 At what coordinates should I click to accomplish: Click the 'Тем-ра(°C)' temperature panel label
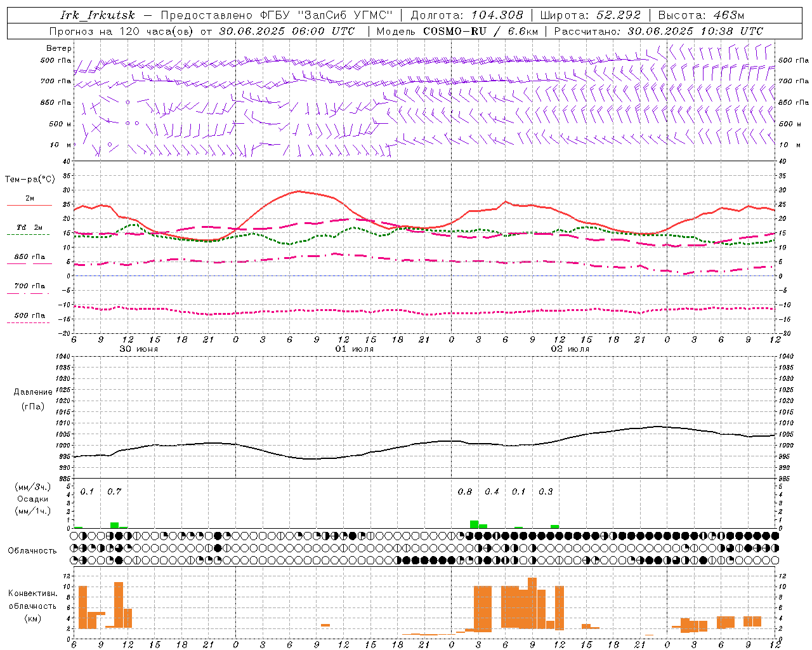[x=30, y=180]
